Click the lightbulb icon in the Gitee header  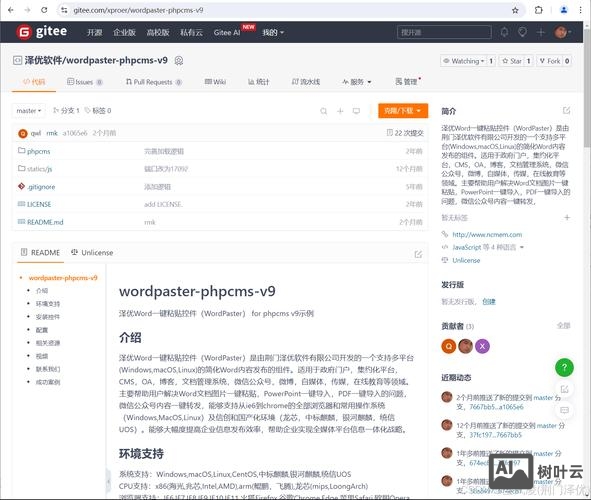click(522, 32)
